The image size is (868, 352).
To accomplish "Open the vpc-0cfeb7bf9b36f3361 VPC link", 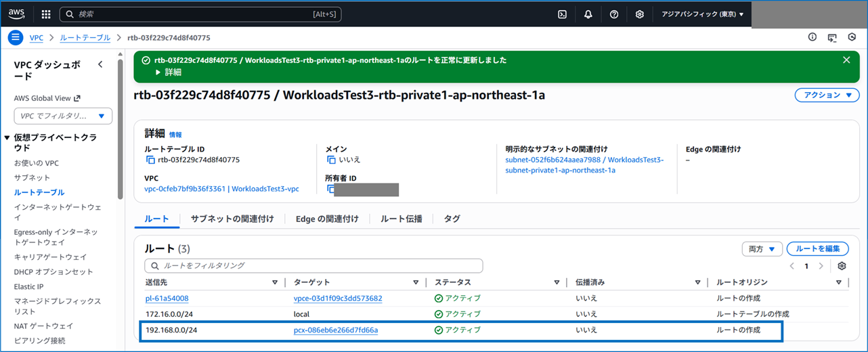I will (x=221, y=189).
